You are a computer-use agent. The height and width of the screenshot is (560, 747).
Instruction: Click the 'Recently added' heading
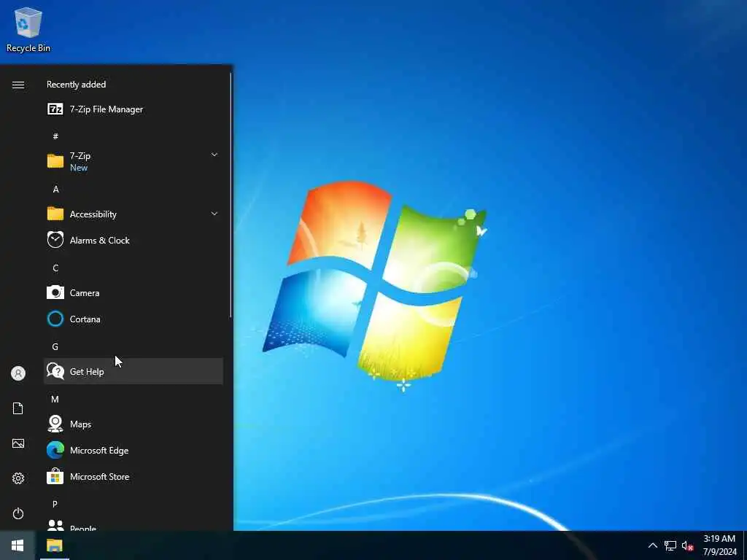(76, 85)
